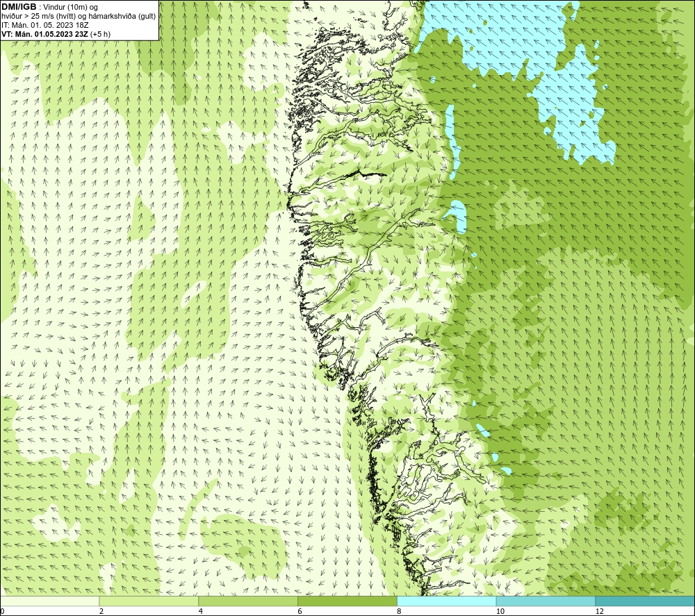The image size is (695, 616).
Task: Click the initial time 'IT: Mán. 01. 05. 2023 18Z' line
Action: [44, 25]
